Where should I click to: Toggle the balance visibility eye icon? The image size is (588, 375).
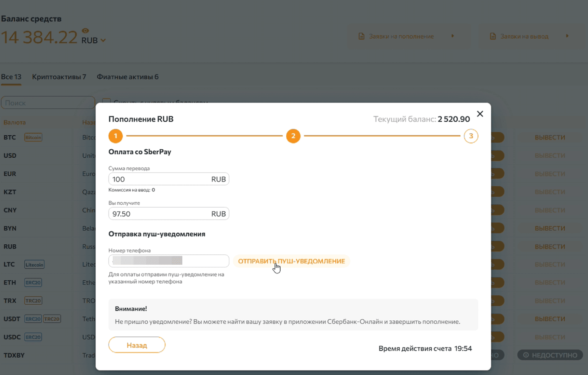(x=85, y=31)
